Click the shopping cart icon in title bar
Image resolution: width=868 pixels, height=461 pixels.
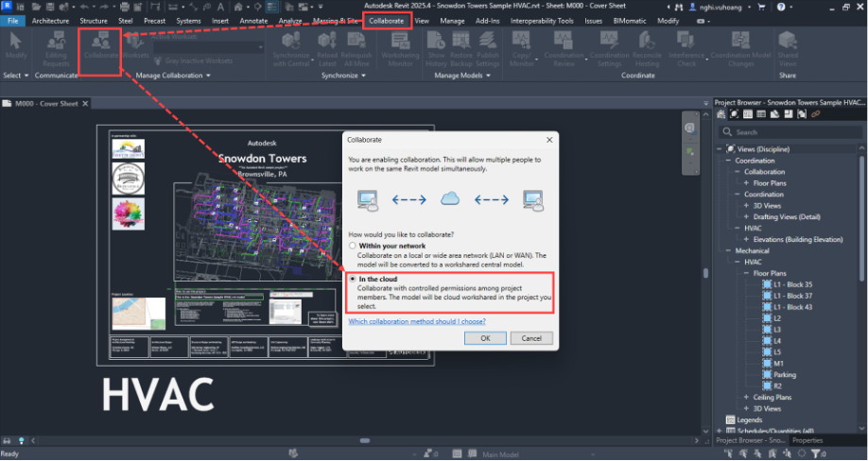click(763, 7)
